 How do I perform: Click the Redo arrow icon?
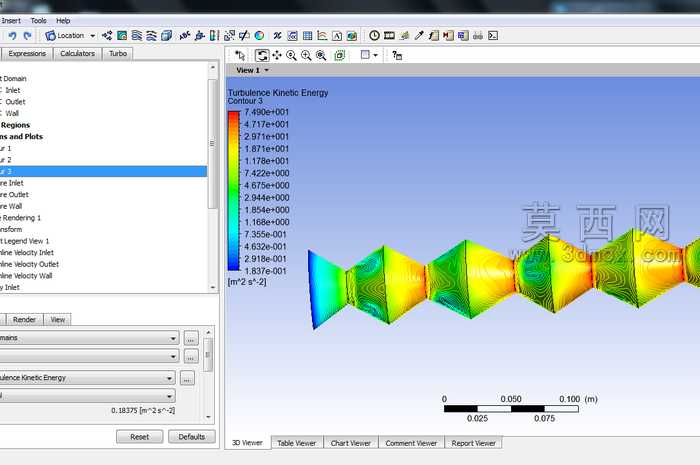pyautogui.click(x=28, y=36)
